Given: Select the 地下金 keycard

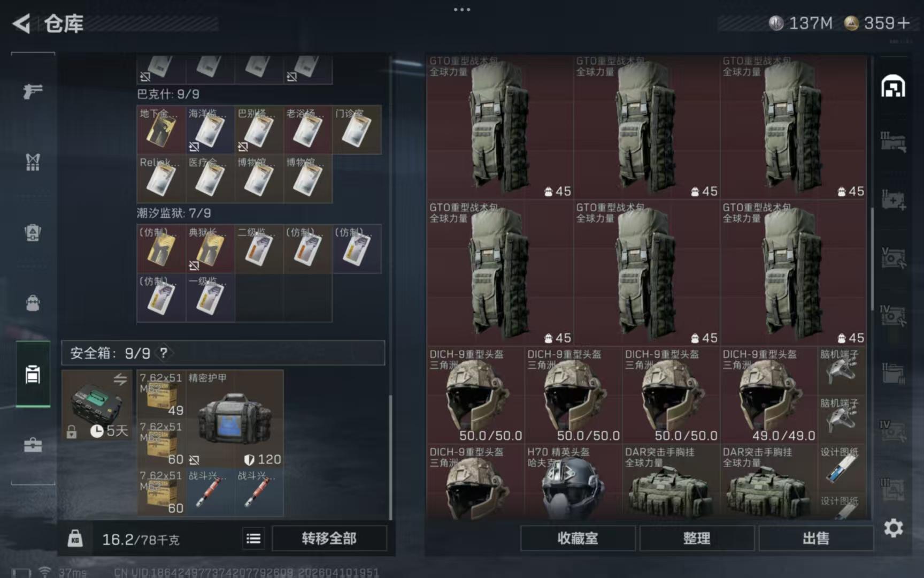Looking at the screenshot, I should pyautogui.click(x=161, y=130).
